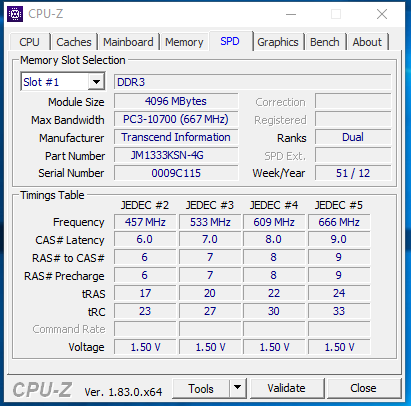Open the Mainboard tab

128,42
